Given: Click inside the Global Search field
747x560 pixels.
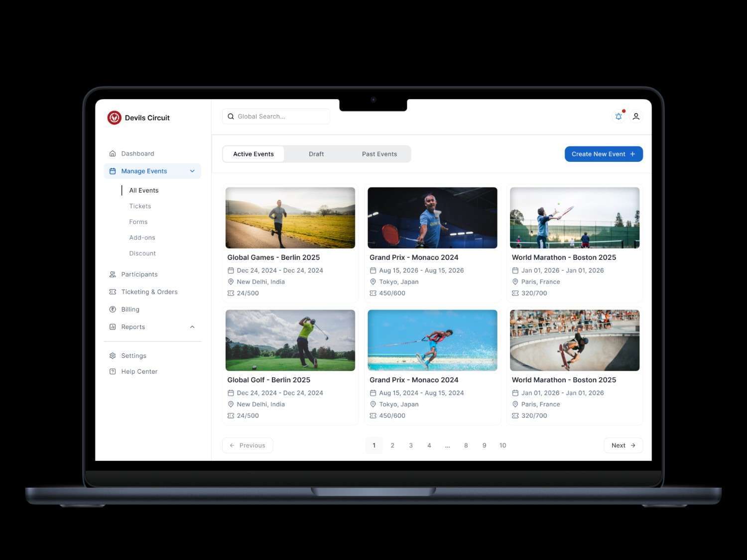Looking at the screenshot, I should click(276, 116).
